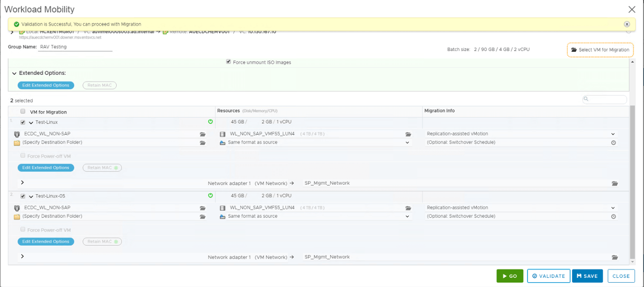Screen dimensions: 644x287
Task: Click clock icon for Test-Linux switchover schedule
Action: (x=614, y=143)
